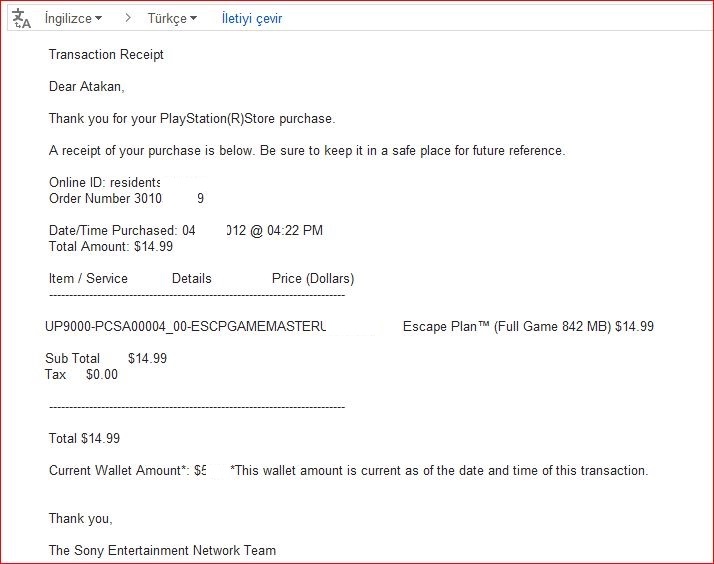This screenshot has height=564, width=714.
Task: Click the 'Details' column header
Action: (192, 279)
